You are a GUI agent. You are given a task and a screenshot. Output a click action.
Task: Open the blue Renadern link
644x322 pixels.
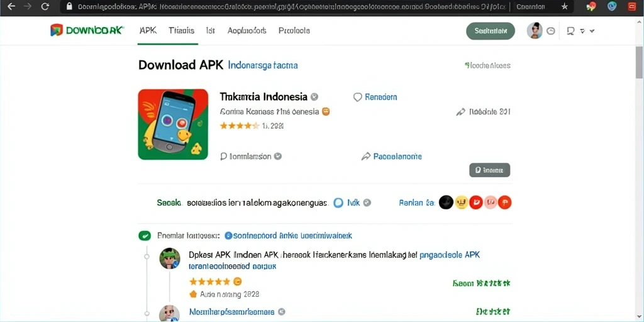380,97
